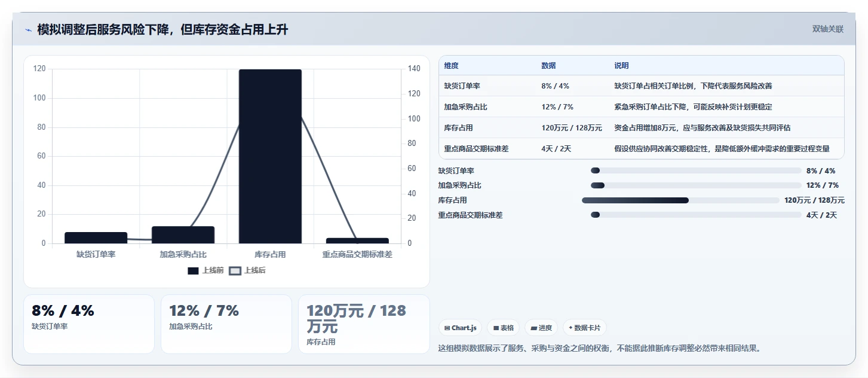Click the 缺货订单率 x-axis label under chart
The width and height of the screenshot is (868, 378).
(96, 254)
